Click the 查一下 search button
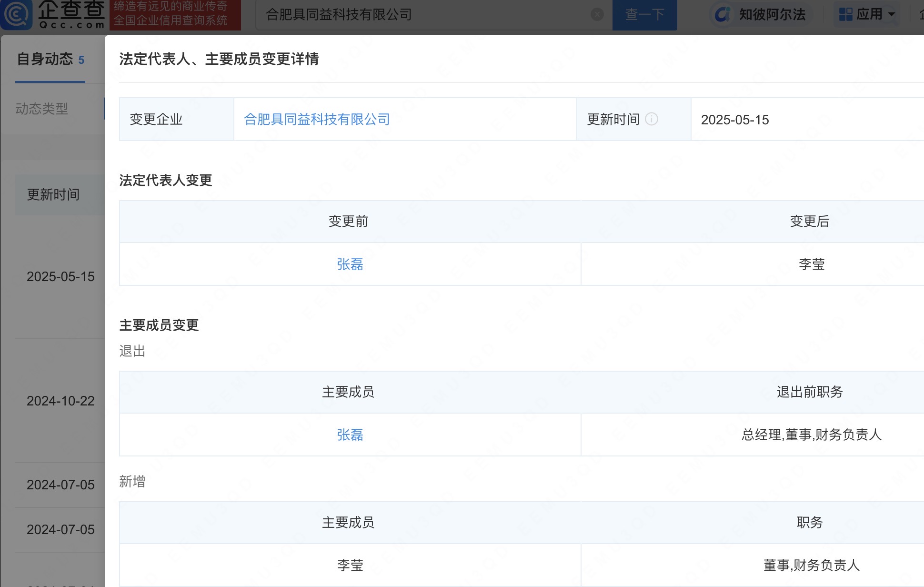This screenshot has height=587, width=924. click(x=644, y=15)
